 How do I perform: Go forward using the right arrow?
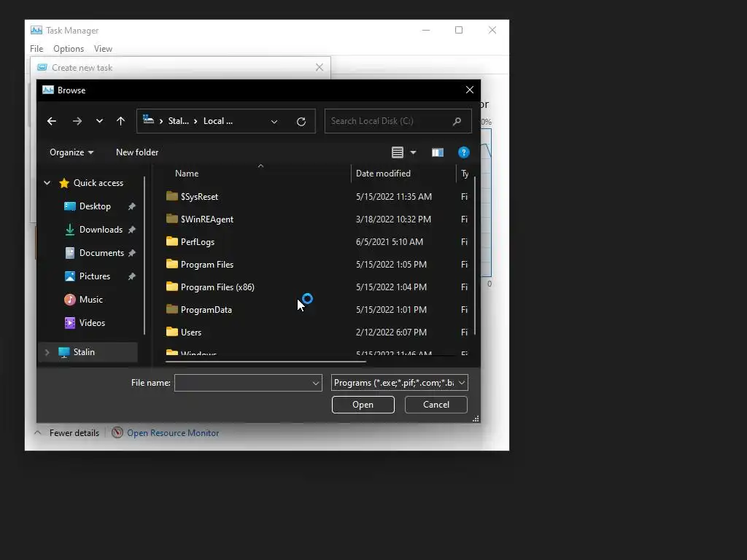(77, 121)
